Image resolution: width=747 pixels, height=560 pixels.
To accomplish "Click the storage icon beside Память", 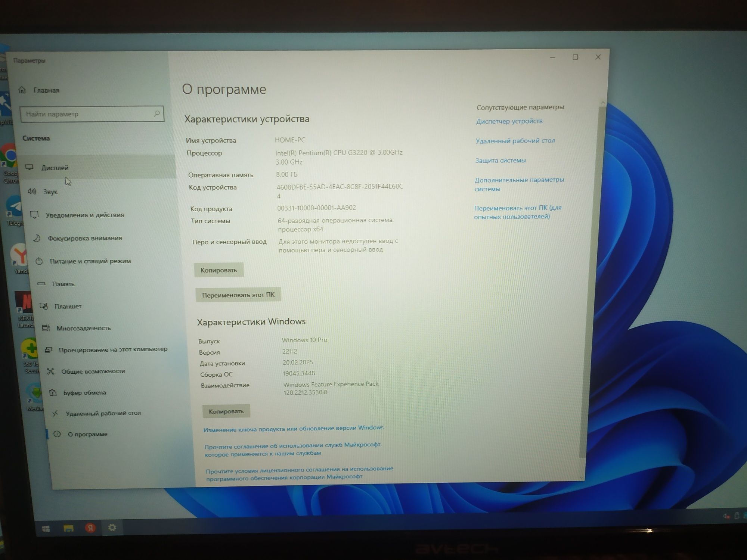I will tap(41, 284).
